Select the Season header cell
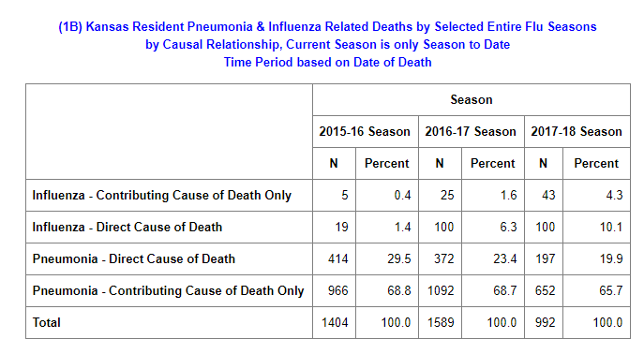 [x=472, y=99]
